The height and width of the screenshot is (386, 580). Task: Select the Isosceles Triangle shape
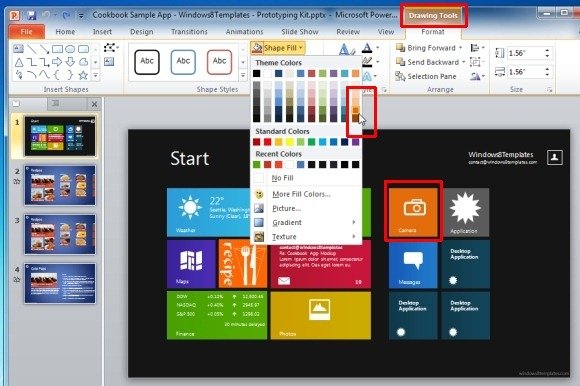pos(18,62)
